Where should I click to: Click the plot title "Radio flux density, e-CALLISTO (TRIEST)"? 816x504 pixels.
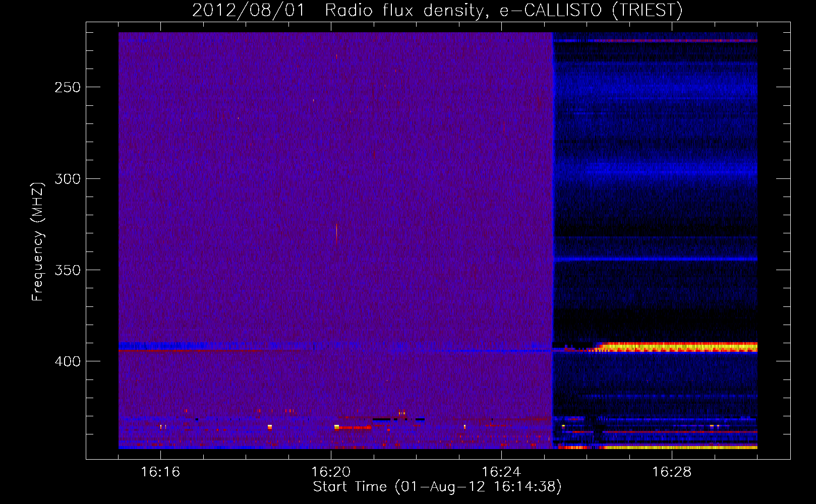(x=503, y=10)
